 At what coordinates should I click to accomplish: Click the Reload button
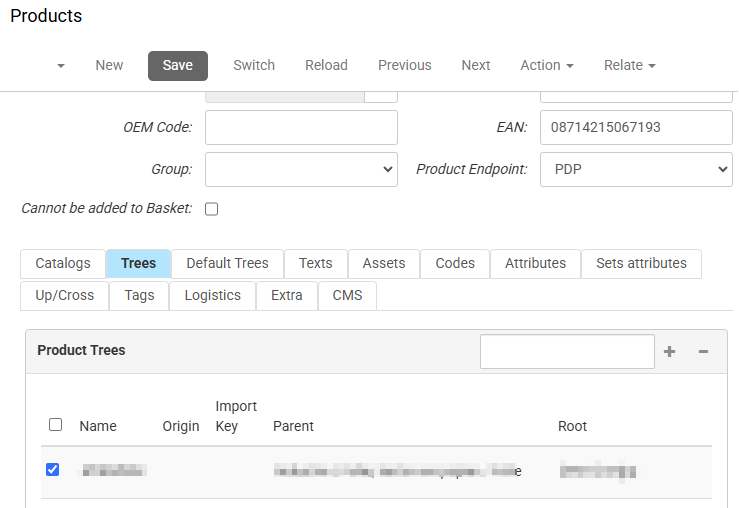click(326, 65)
